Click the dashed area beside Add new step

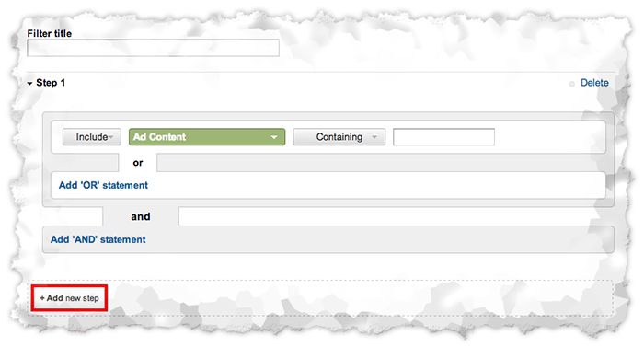point(360,298)
